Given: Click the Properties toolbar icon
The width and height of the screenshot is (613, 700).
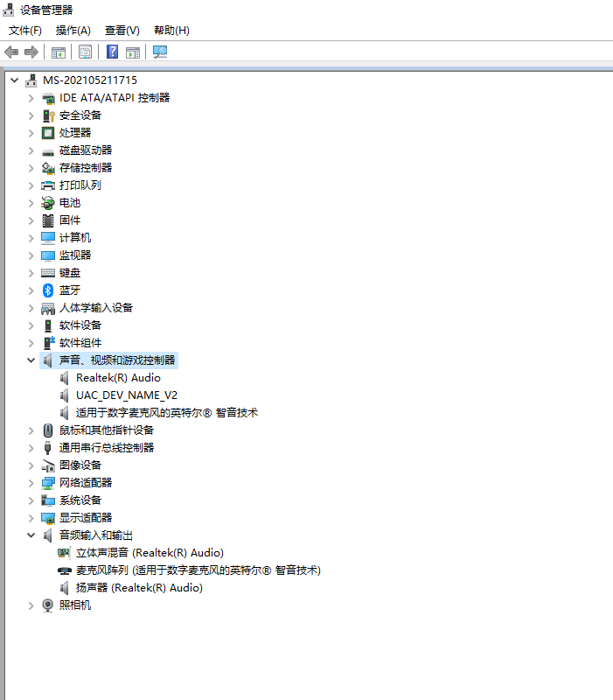Looking at the screenshot, I should 85,52.
